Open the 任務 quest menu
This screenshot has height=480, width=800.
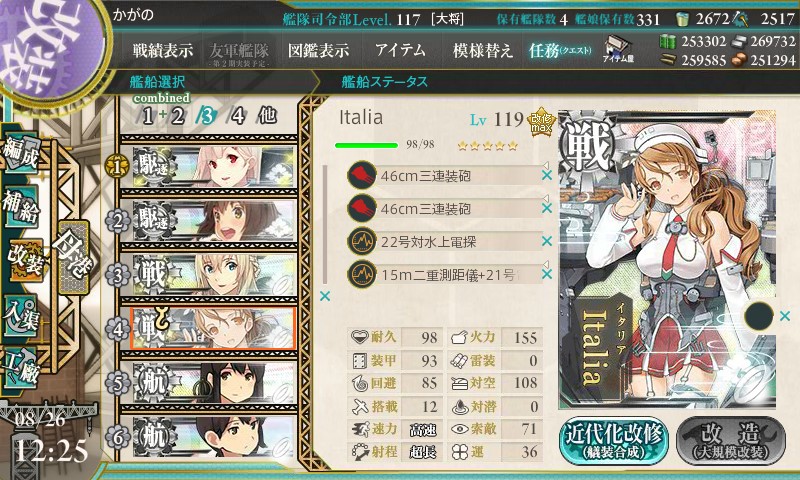[x=560, y=50]
